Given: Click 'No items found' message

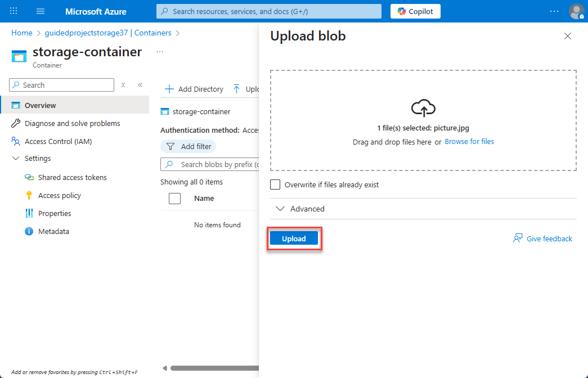Looking at the screenshot, I should [x=218, y=224].
